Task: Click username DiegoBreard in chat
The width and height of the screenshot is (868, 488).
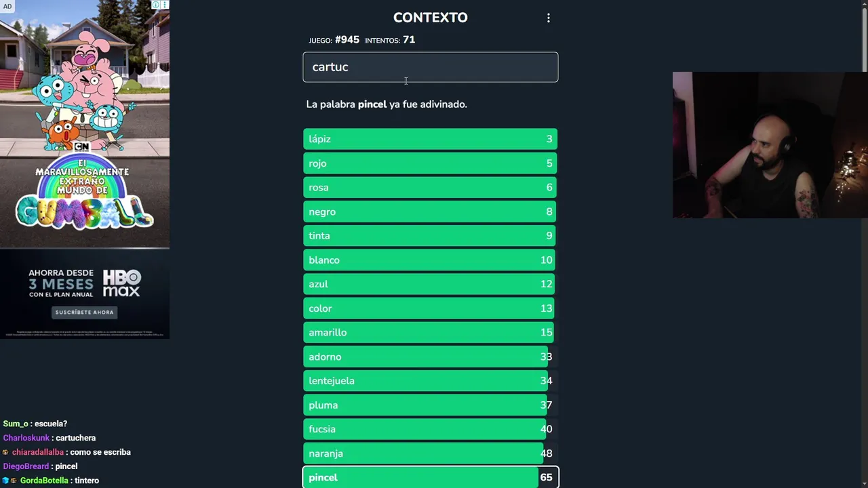Action: pyautogui.click(x=26, y=466)
